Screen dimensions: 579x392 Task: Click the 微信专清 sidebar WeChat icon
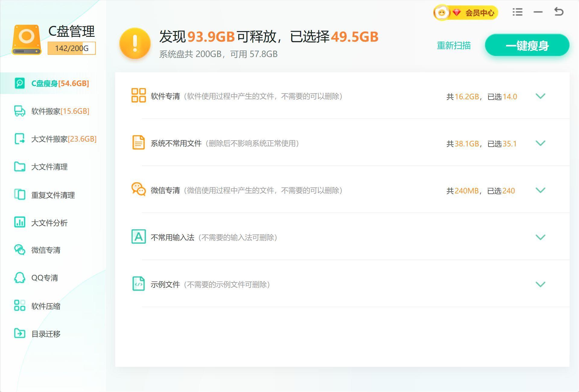(20, 250)
